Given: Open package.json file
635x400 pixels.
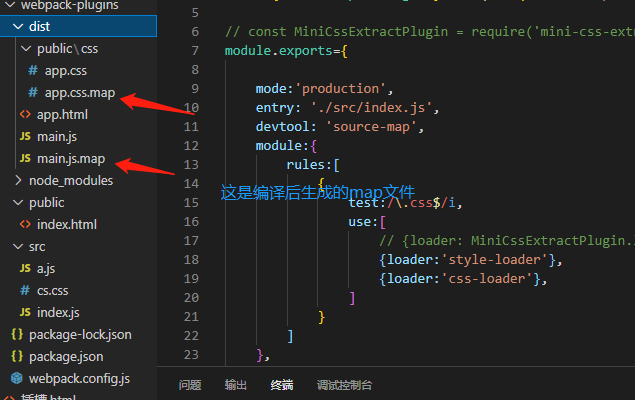Looking at the screenshot, I should click(66, 357).
